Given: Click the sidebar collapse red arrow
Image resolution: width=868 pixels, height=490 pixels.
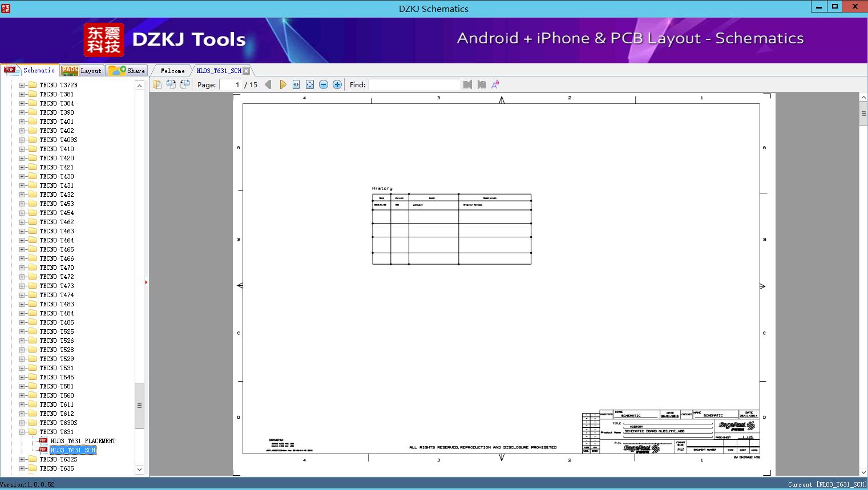Looking at the screenshot, I should [146, 282].
